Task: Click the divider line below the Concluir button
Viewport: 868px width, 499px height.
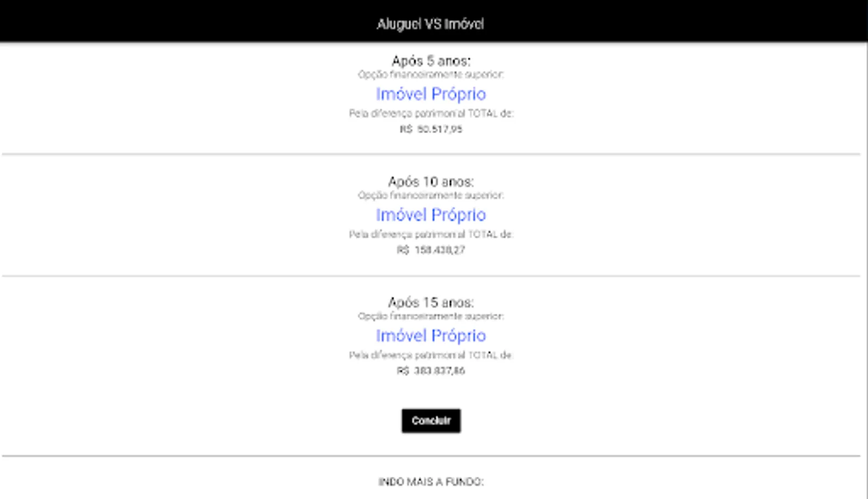Action: point(431,456)
